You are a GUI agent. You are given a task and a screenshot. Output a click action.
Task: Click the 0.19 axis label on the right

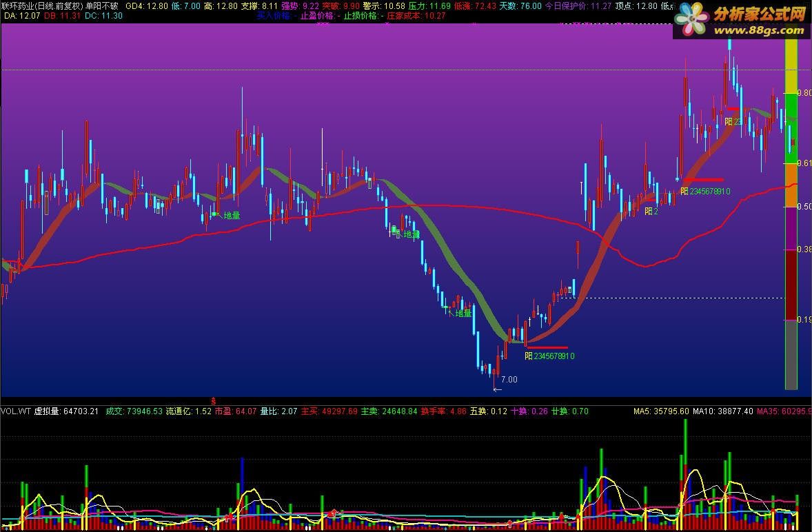coord(804,319)
